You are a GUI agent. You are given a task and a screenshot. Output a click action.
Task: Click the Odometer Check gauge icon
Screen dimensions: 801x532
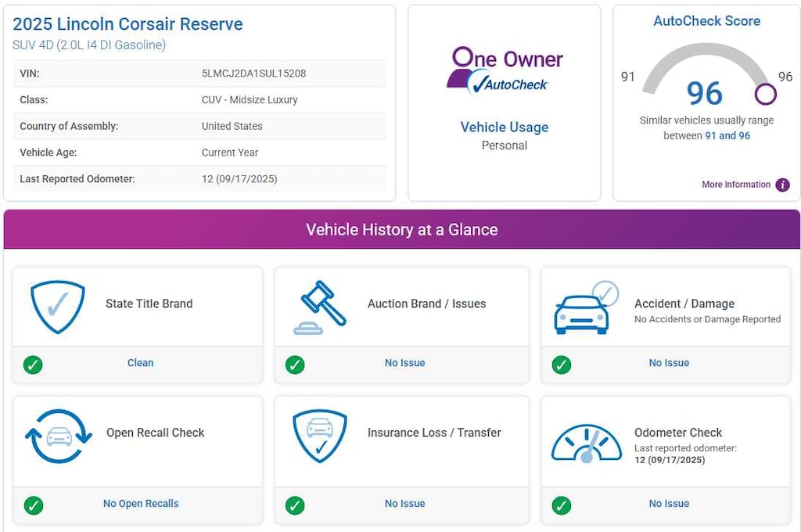586,444
